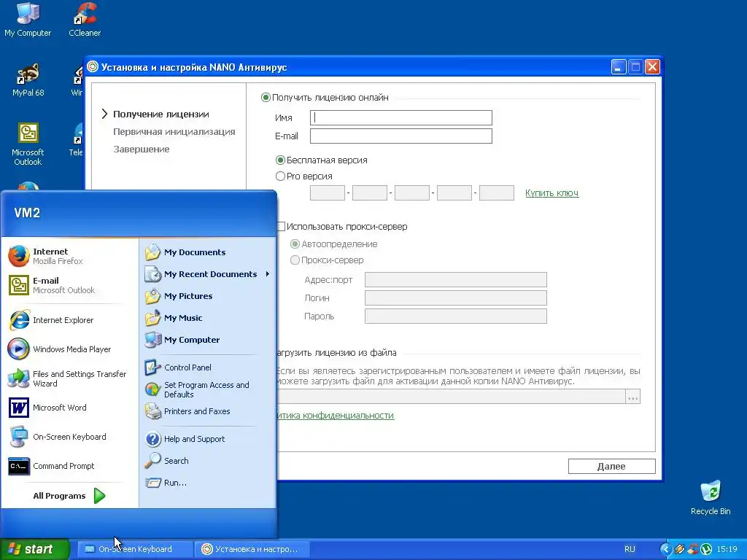Click uTorrent icon in system tray
Screen dimensions: 747x560
[705, 549]
